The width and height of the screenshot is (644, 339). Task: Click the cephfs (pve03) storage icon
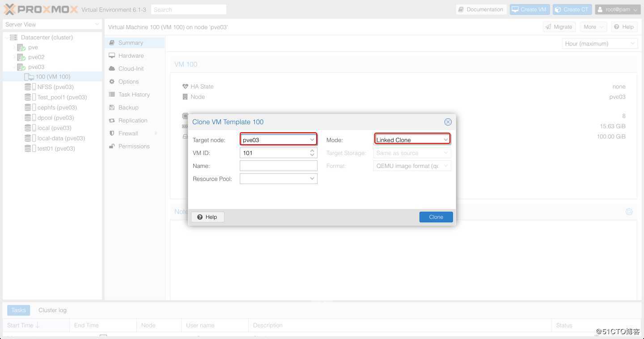(x=30, y=108)
